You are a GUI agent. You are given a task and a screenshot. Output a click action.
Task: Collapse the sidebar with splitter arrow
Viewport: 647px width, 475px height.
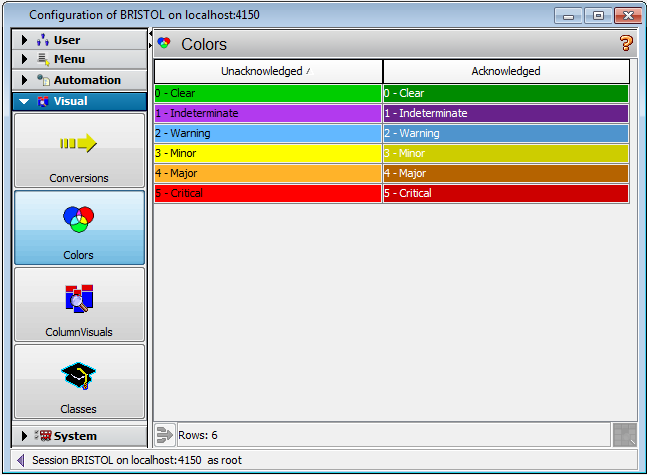point(150,33)
